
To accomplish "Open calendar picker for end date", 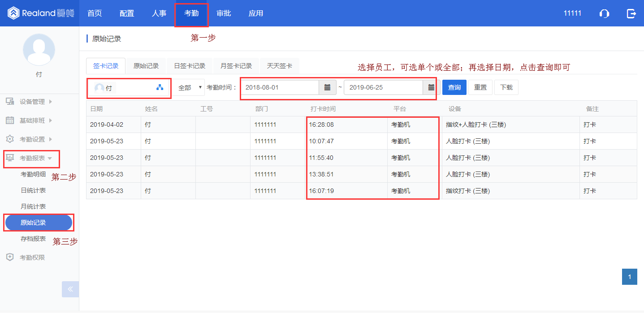I will (x=432, y=87).
